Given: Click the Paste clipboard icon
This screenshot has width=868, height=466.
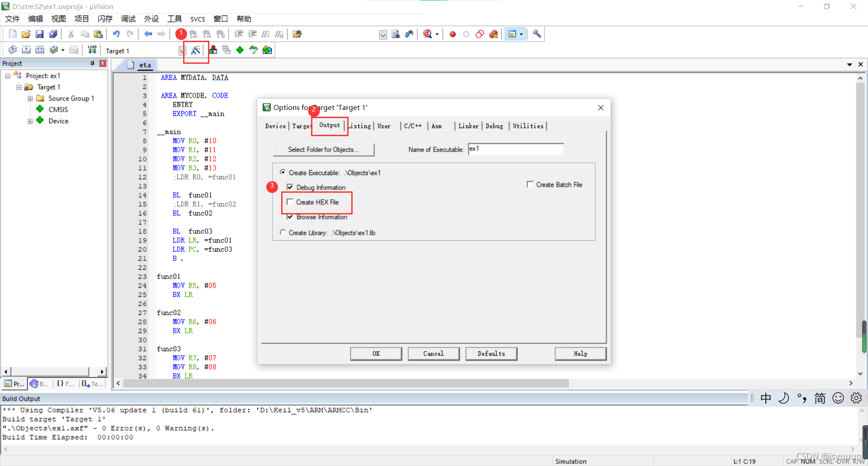Looking at the screenshot, I should (x=98, y=34).
